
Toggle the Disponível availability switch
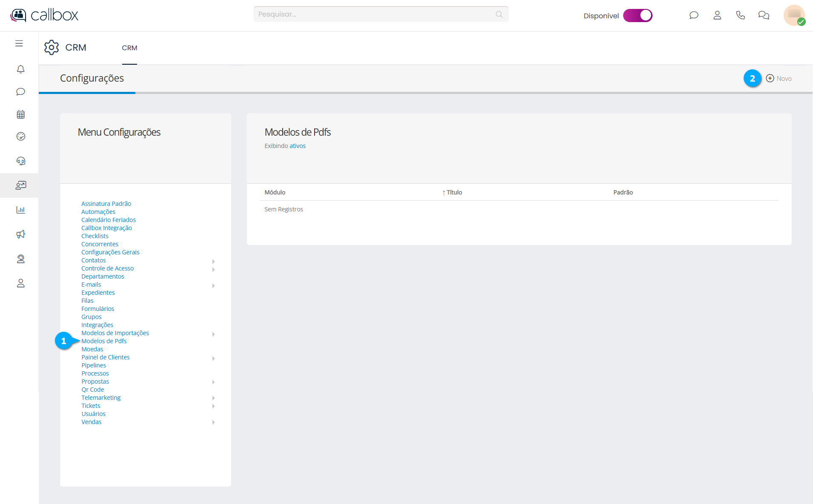point(637,16)
